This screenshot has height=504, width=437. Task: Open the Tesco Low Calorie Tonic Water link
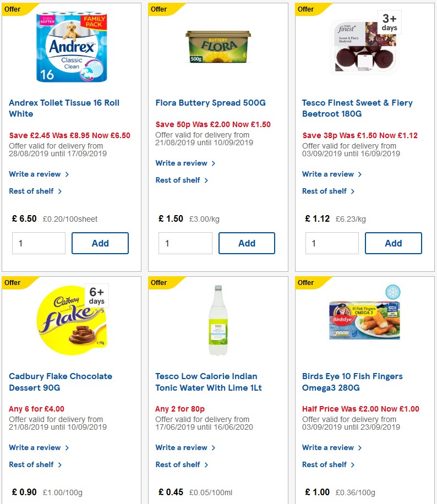(x=205, y=381)
